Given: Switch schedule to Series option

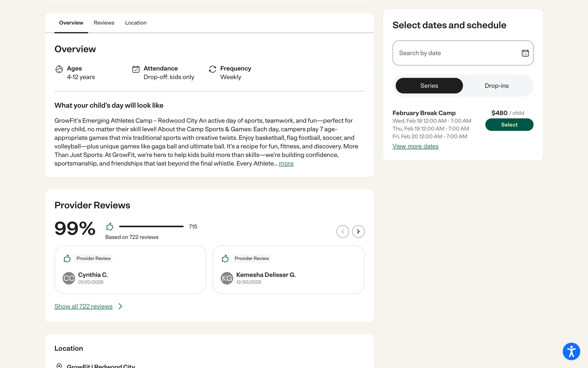Looking at the screenshot, I should (429, 86).
